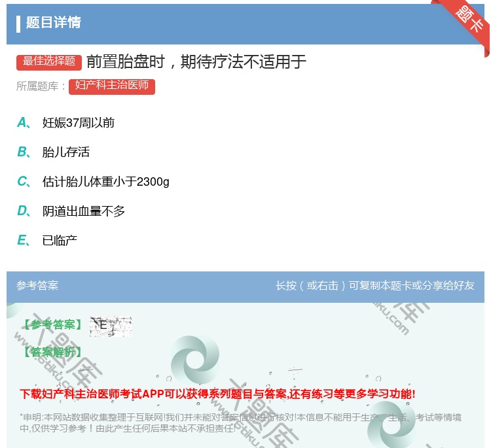The width and height of the screenshot is (491, 448).
Task: Click the red 下载妇产科主治医师考试APP promotion link
Action: [217, 394]
